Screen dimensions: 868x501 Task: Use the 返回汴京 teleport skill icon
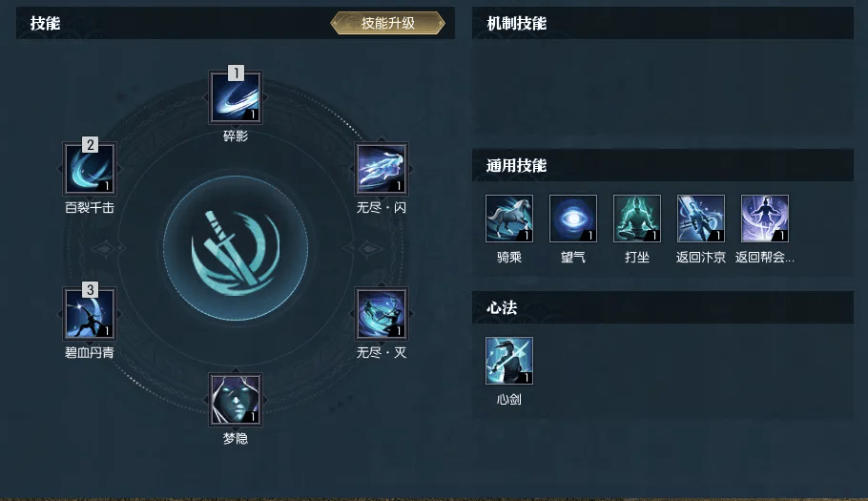click(x=701, y=219)
